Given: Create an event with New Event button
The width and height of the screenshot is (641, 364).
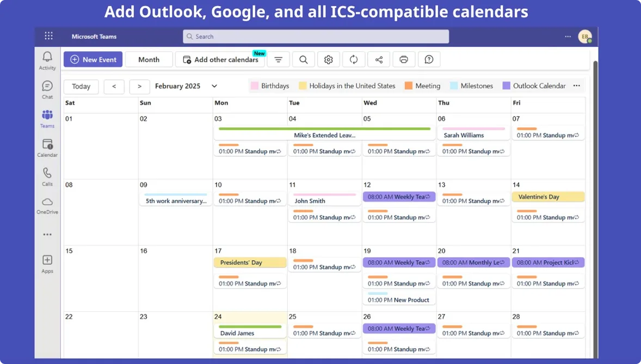Looking at the screenshot, I should click(x=93, y=59).
